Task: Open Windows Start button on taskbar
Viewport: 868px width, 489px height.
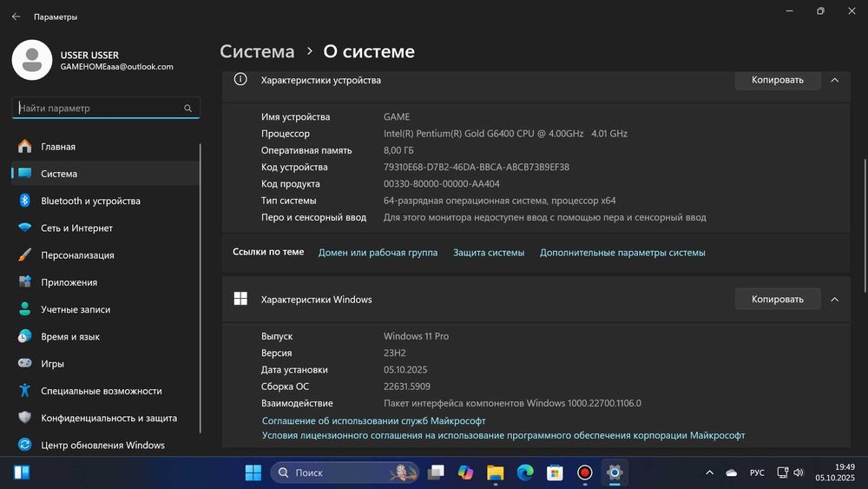Action: coord(253,472)
